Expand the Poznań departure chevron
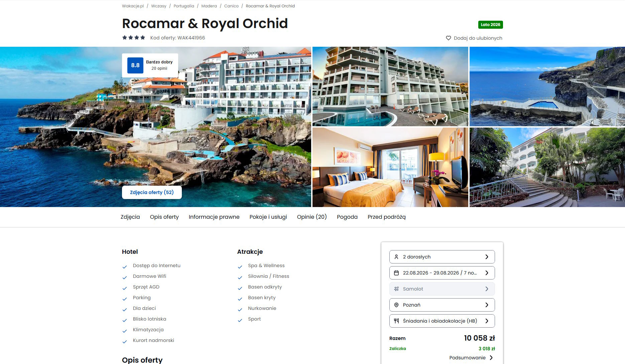 point(487,305)
